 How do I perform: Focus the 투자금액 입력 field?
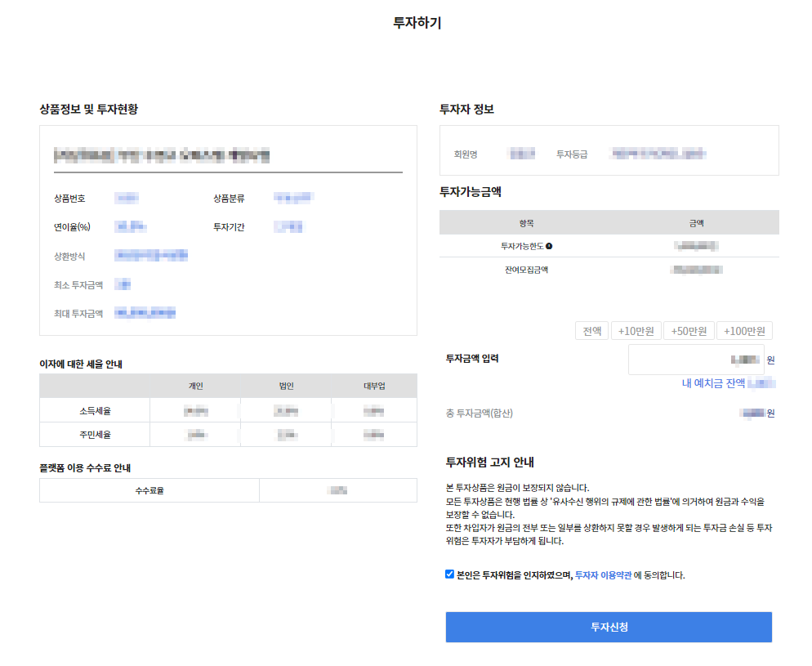695,360
